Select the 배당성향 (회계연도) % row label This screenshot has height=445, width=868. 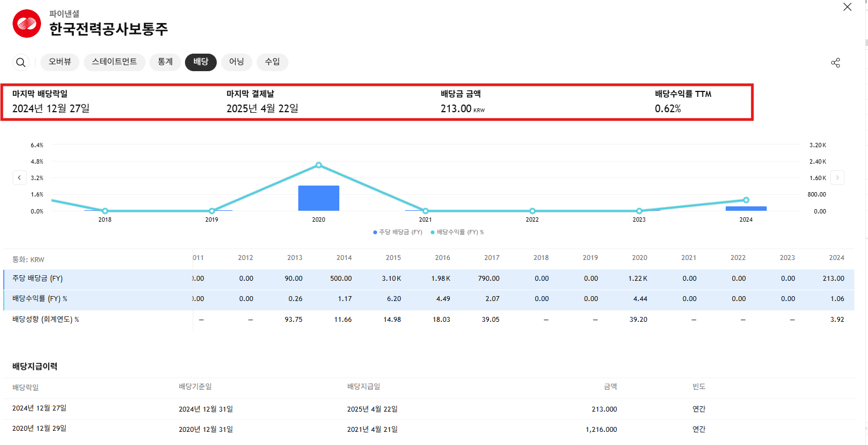click(x=46, y=319)
